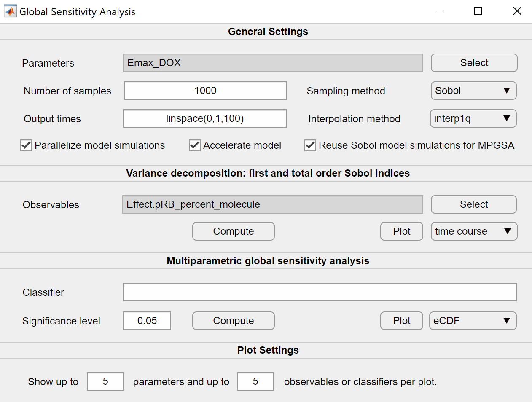Click the Classifier input field
This screenshot has height=402, width=532.
[320, 292]
